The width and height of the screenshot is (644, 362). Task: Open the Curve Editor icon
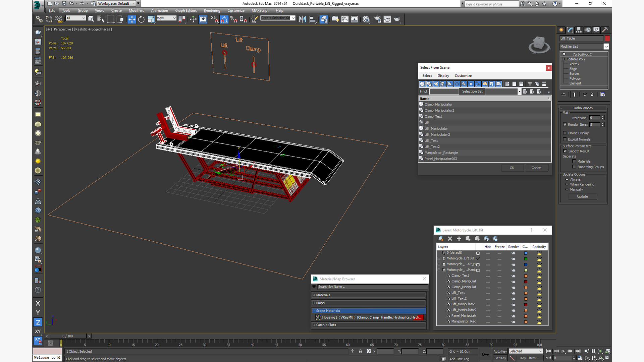click(x=345, y=19)
